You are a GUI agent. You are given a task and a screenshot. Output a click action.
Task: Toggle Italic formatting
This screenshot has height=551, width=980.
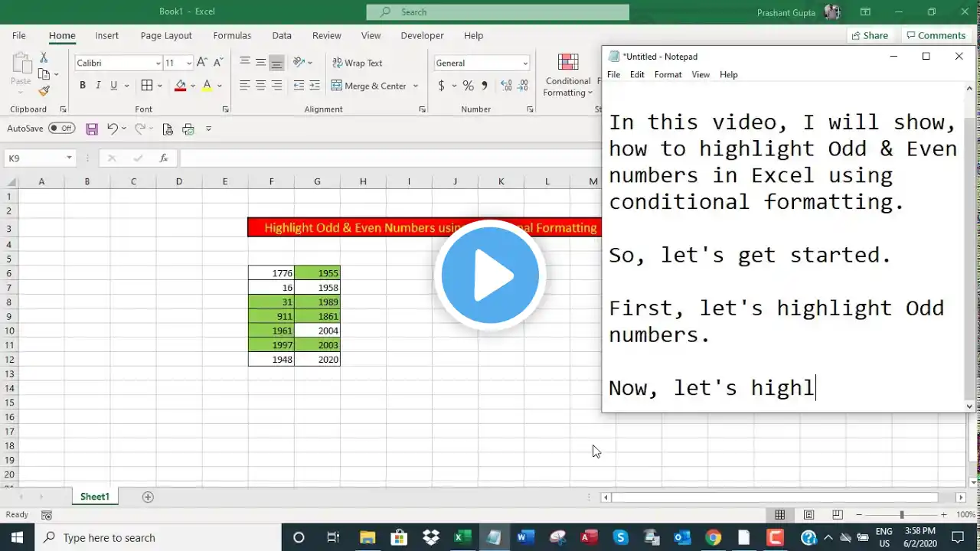[98, 86]
